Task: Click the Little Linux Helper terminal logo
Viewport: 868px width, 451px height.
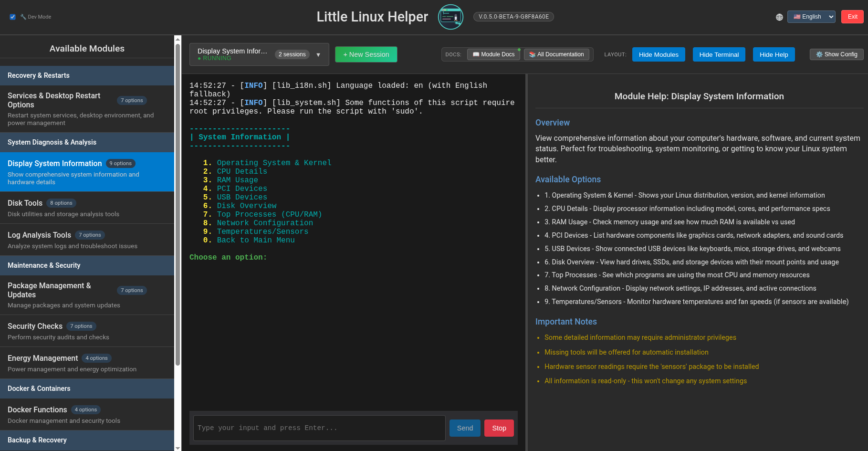Action: (450, 17)
